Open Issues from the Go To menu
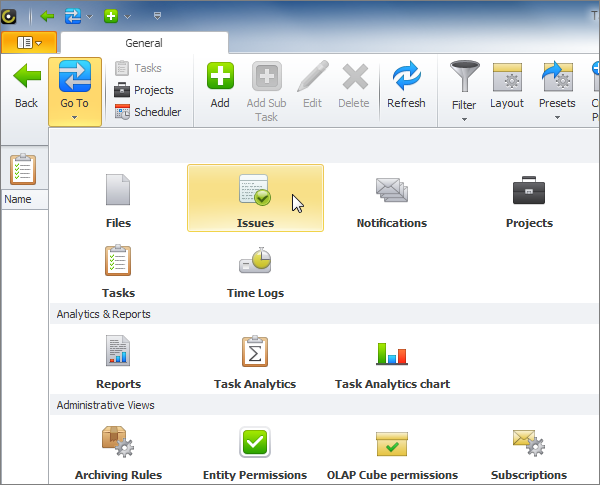 click(255, 198)
